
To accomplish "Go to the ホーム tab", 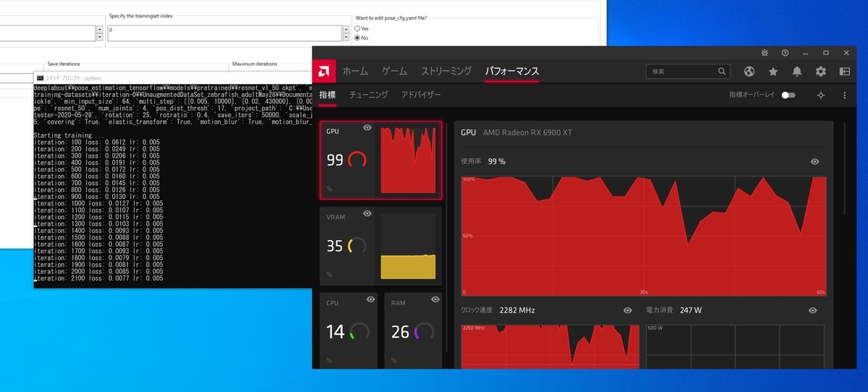I will pyautogui.click(x=355, y=71).
